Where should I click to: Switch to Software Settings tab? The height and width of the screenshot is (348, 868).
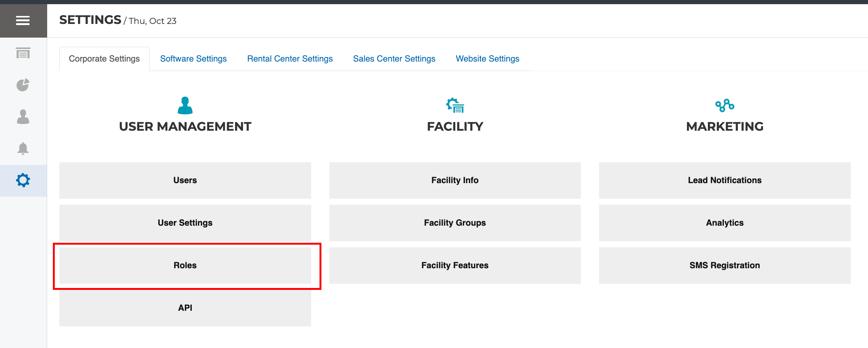[193, 59]
